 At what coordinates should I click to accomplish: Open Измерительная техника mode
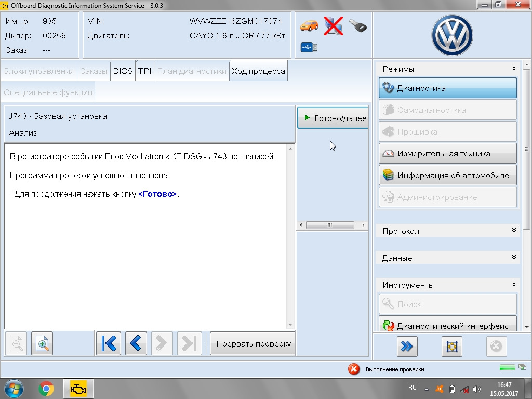447,153
